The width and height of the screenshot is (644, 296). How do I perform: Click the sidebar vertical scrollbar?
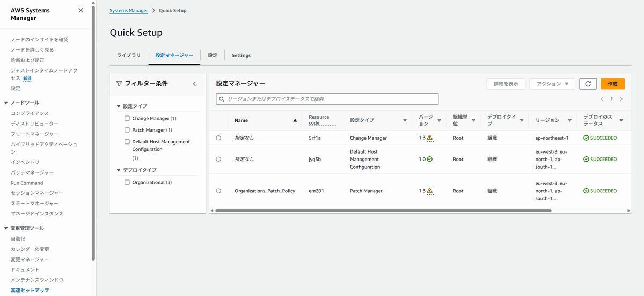93,134
